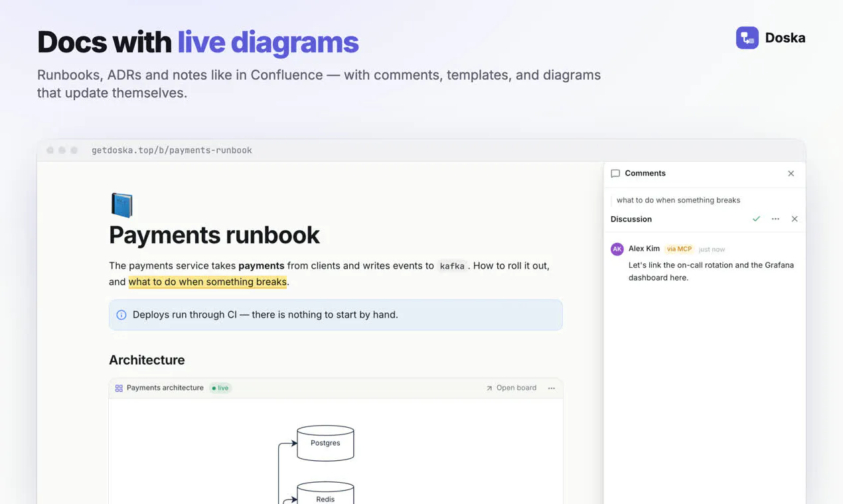Image resolution: width=843 pixels, height=504 pixels.
Task: Click the 'Docs with live diagrams' headline
Action: point(198,42)
